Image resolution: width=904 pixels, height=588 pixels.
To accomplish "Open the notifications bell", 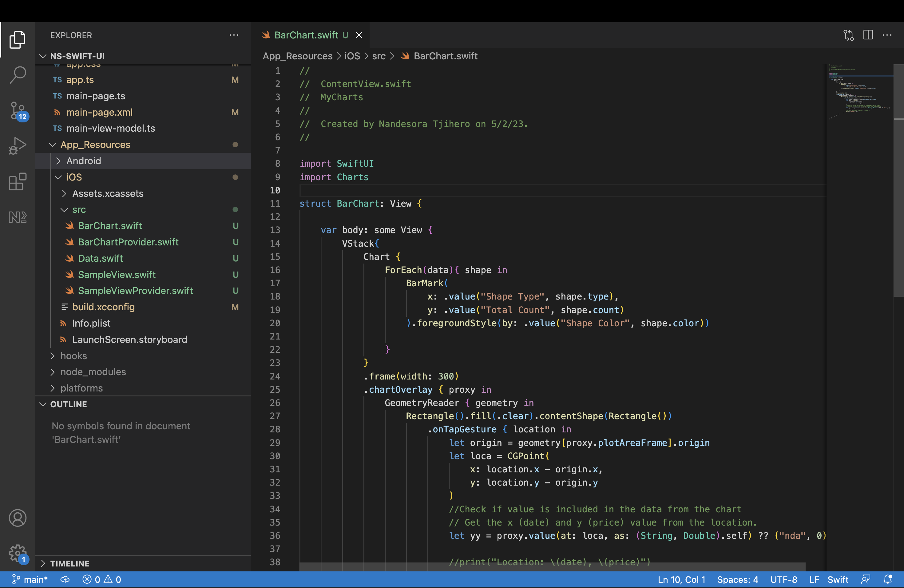I will [x=888, y=579].
